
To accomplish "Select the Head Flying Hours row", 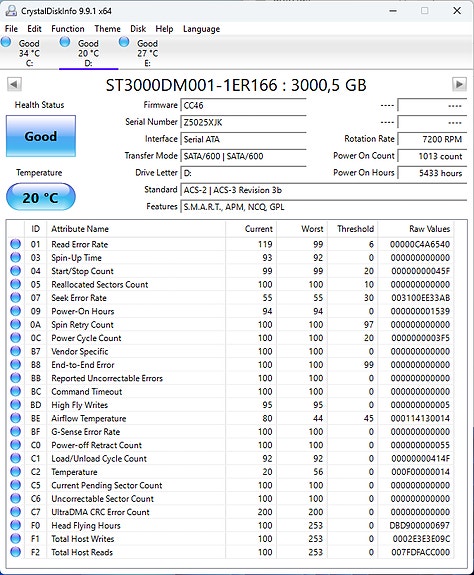I will (x=230, y=525).
